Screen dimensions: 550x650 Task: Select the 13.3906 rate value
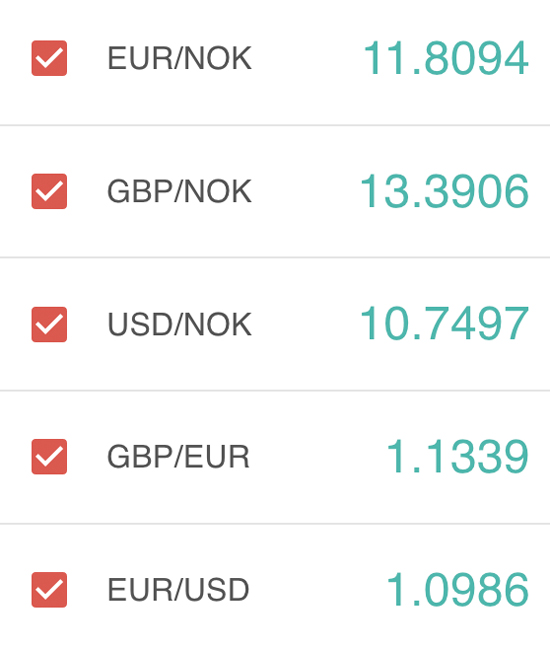click(444, 192)
